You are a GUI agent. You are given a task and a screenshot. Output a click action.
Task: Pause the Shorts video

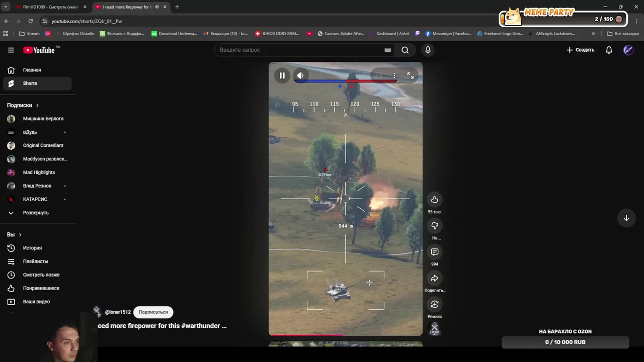coord(282,75)
